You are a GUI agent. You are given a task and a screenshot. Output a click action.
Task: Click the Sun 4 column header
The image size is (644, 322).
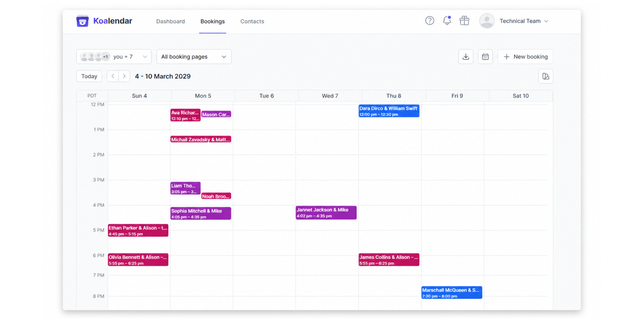pyautogui.click(x=139, y=96)
